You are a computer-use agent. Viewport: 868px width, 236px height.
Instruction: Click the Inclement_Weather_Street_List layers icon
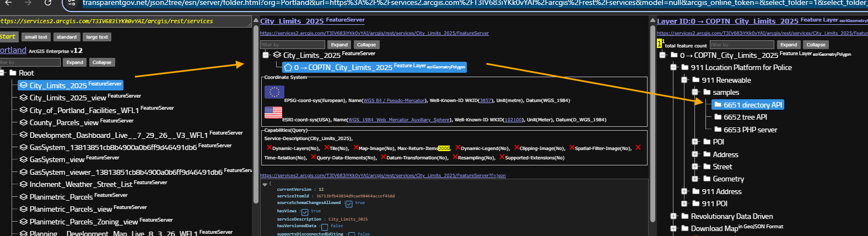click(23, 184)
